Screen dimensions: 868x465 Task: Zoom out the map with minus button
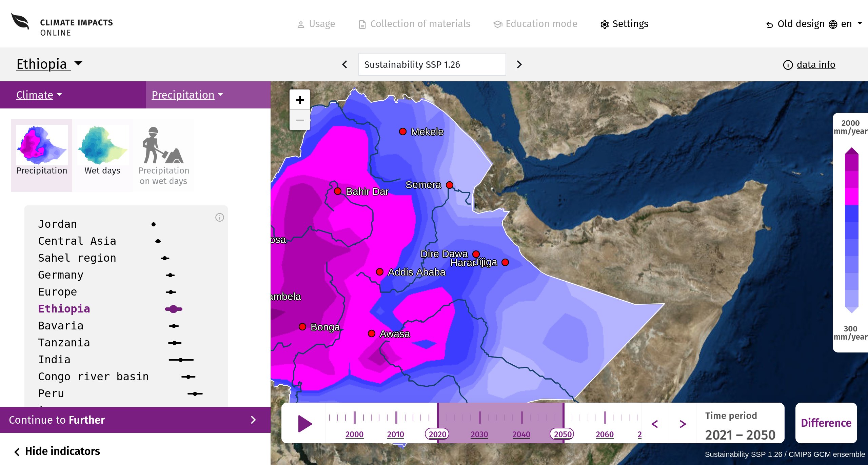coord(300,120)
